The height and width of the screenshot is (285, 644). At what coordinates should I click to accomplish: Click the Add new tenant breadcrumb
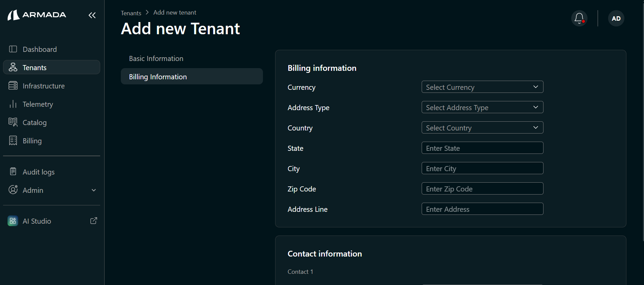tap(175, 13)
